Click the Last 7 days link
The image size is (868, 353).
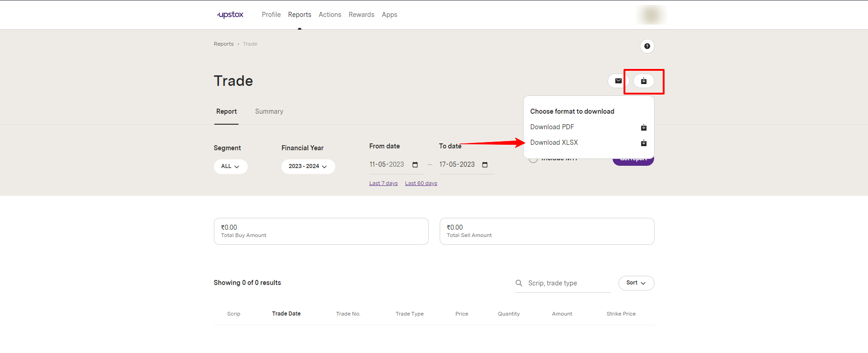tap(383, 183)
